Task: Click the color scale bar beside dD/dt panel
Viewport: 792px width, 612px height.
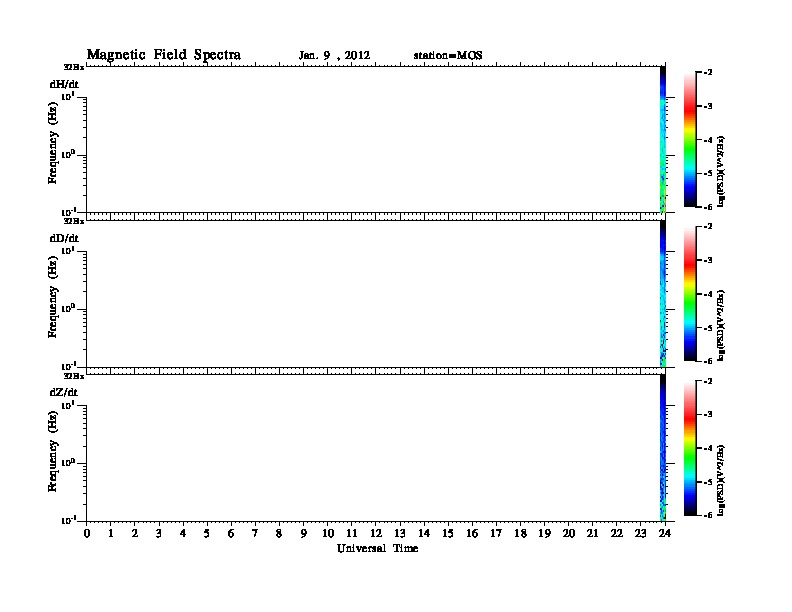Action: pos(690,293)
